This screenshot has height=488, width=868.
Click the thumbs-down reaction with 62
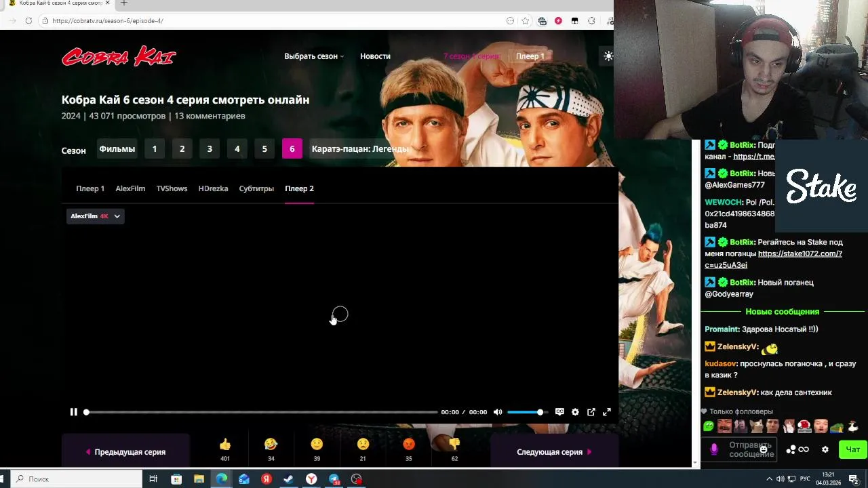click(454, 445)
